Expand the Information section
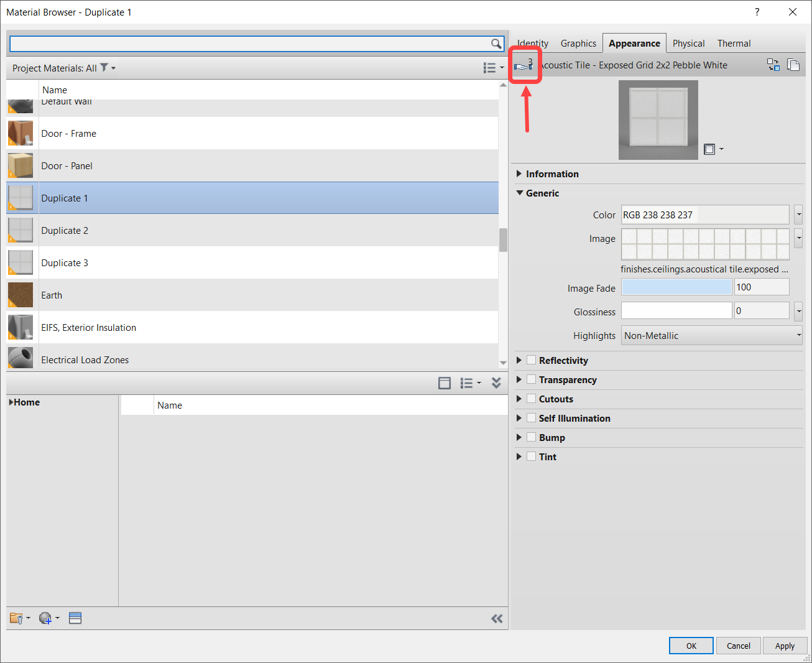The height and width of the screenshot is (663, 812). 520,174
